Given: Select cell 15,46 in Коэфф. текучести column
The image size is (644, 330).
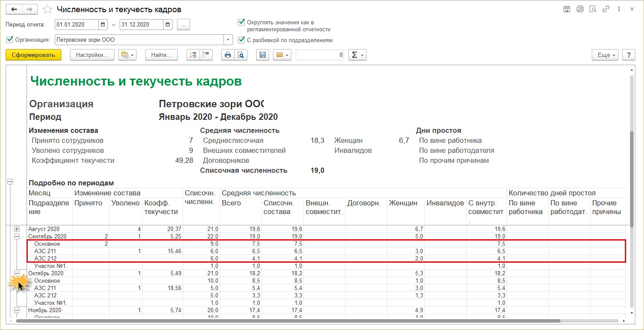Looking at the screenshot, I should 163,251.
